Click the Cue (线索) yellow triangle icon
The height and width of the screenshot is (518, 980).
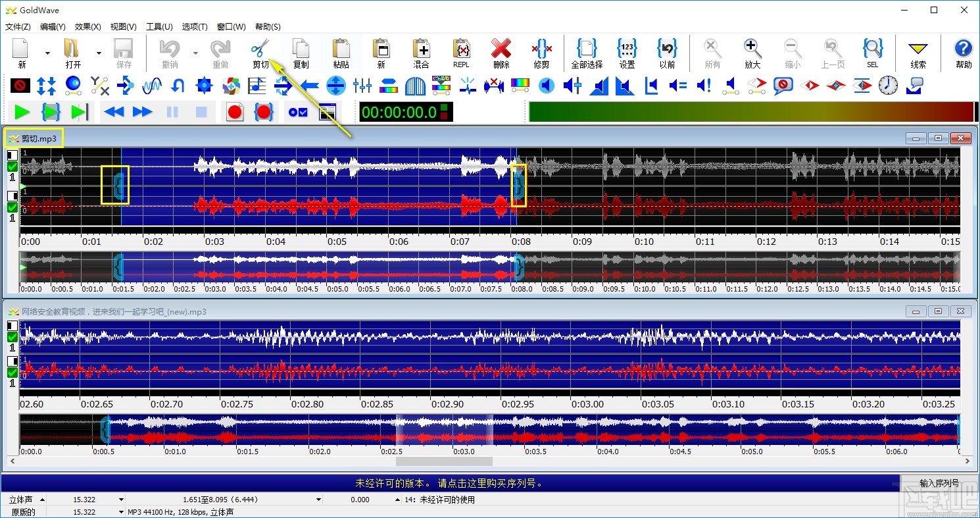point(918,49)
